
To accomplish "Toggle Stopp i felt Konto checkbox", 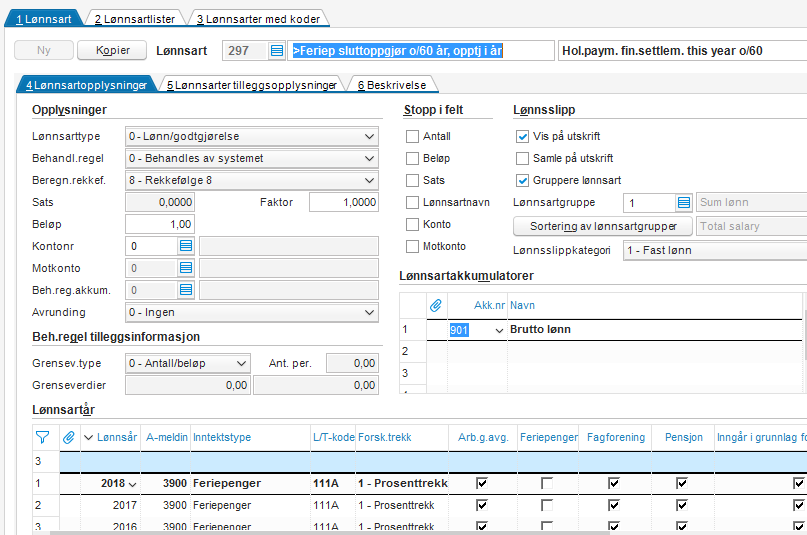I will (x=412, y=225).
